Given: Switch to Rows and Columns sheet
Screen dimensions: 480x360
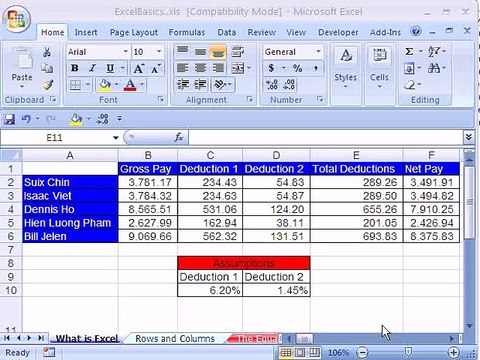Looking at the screenshot, I should [175, 339].
